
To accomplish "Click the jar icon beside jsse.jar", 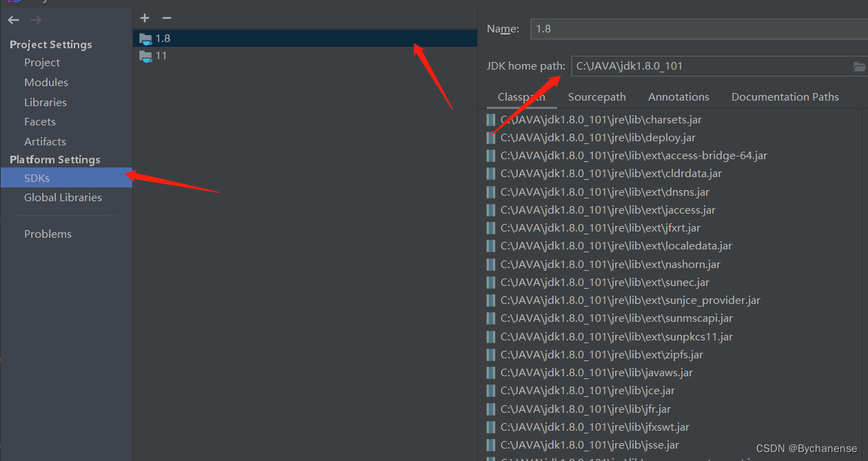I will click(490, 444).
